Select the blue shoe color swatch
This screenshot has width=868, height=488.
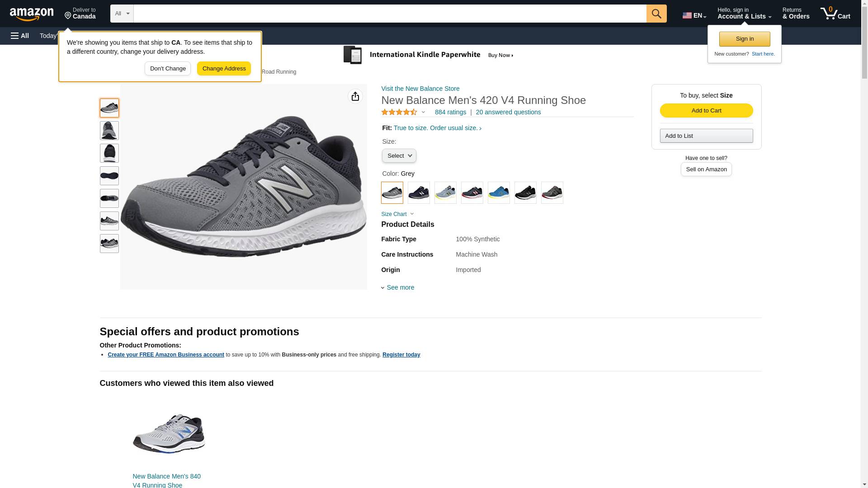click(499, 193)
